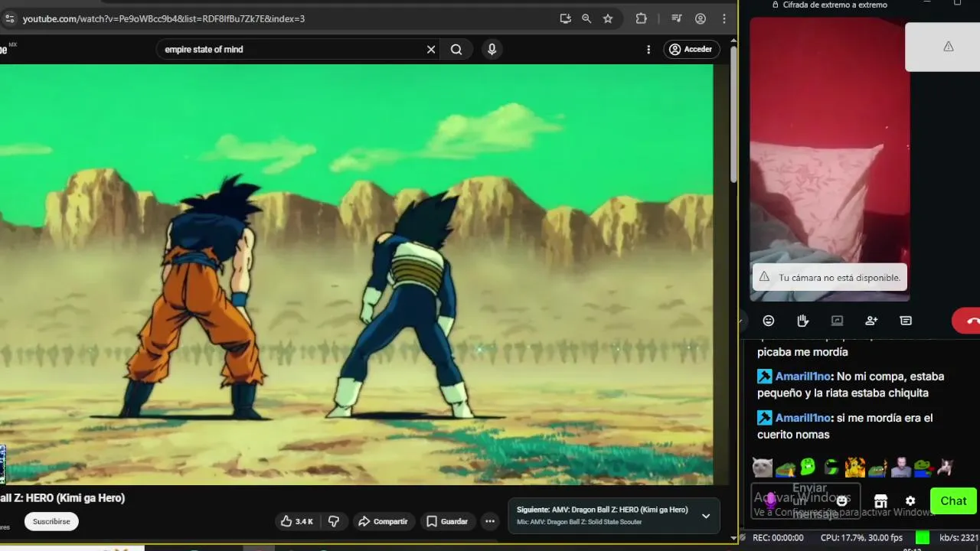Focus the Enviar un mensaje chat input
The height and width of the screenshot is (551, 980).
[805, 501]
